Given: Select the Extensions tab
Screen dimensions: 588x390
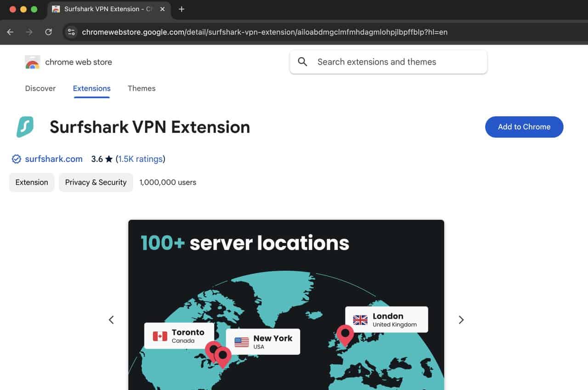Looking at the screenshot, I should pyautogui.click(x=92, y=88).
